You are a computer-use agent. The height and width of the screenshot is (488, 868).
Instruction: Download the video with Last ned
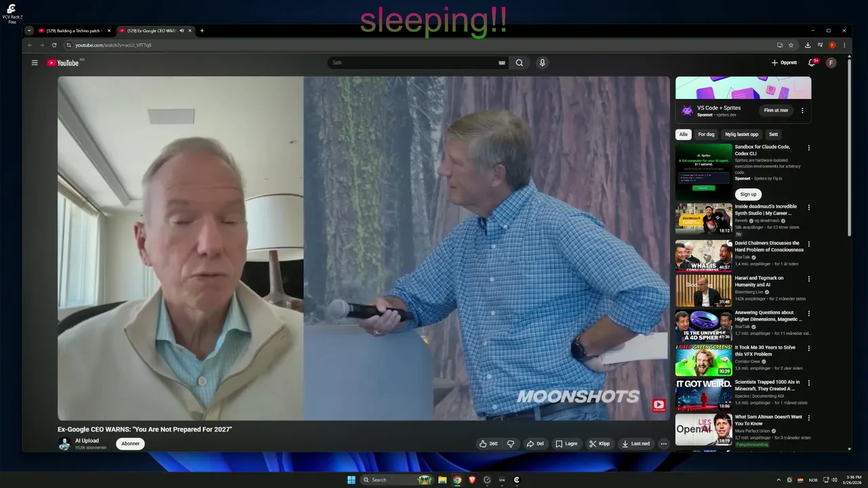tap(636, 444)
